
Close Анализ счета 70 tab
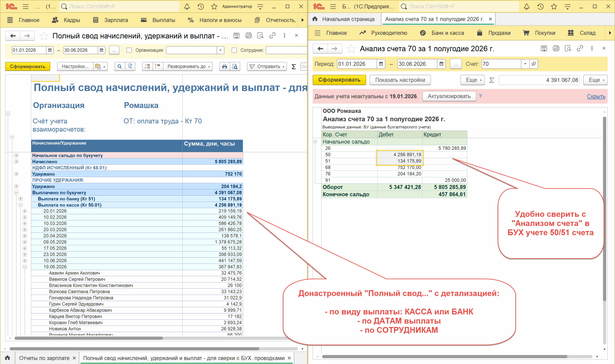tap(490, 19)
